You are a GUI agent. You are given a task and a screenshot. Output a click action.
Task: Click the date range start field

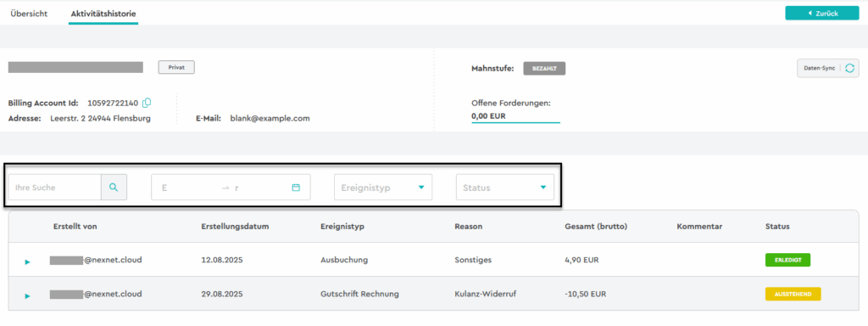(189, 188)
